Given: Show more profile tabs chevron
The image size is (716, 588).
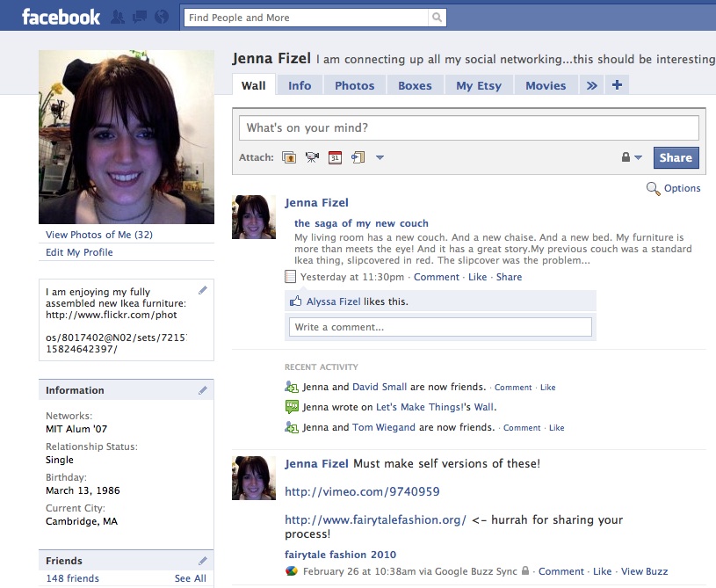Looking at the screenshot, I should [591, 85].
